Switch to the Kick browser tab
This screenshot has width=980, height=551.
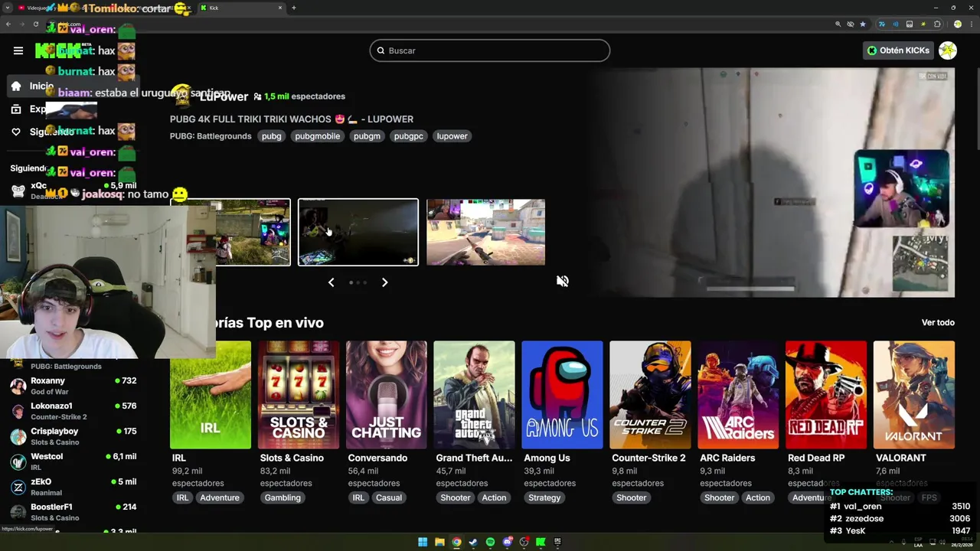[240, 8]
